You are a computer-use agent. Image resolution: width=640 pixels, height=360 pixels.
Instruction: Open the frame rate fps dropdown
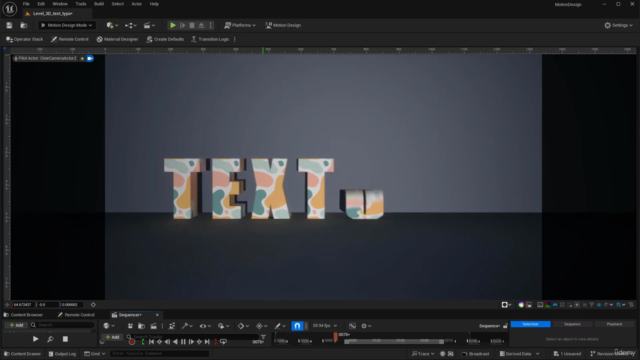[x=325, y=326]
